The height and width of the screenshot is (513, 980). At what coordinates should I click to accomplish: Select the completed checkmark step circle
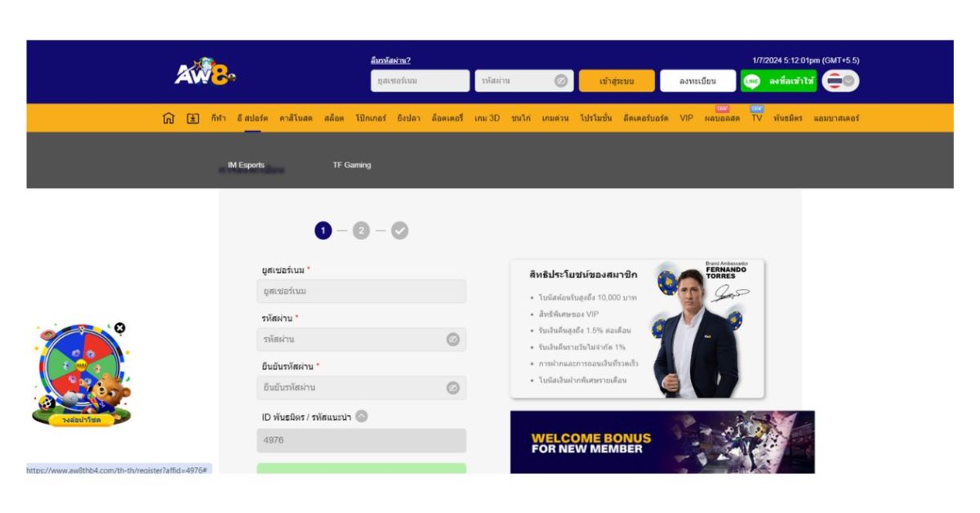(x=399, y=231)
